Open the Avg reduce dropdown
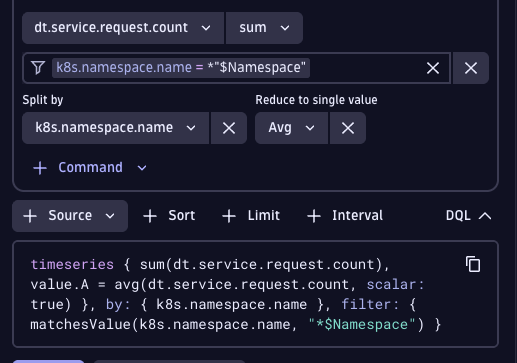The width and height of the screenshot is (517, 363). 292,128
